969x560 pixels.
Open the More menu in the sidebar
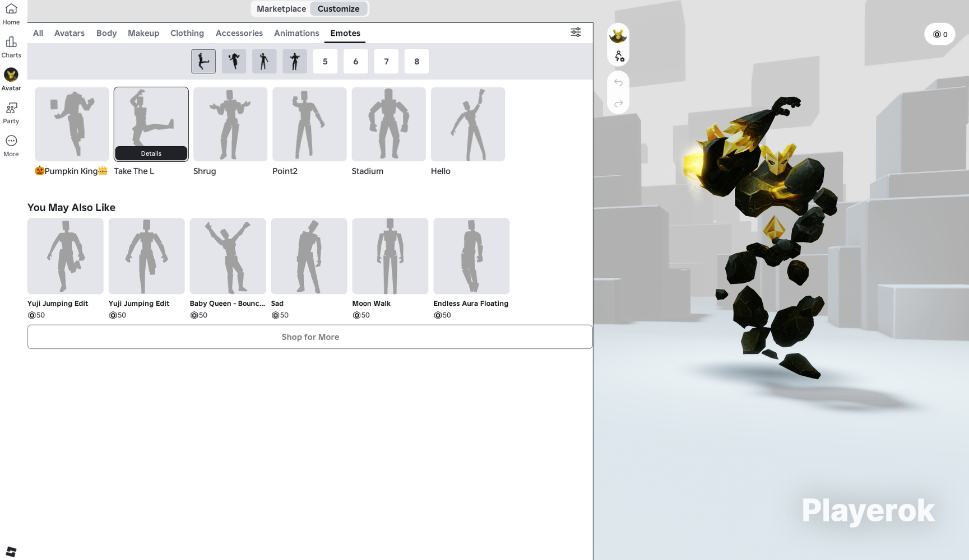click(x=11, y=146)
